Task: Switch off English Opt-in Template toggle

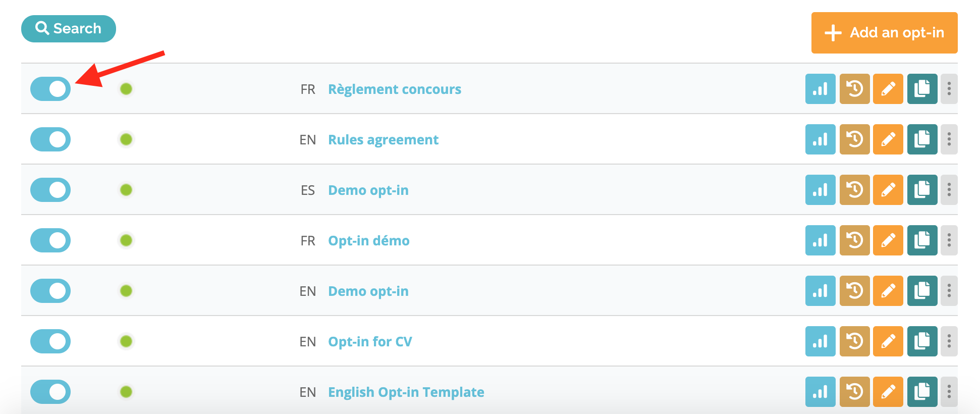Action: point(50,392)
